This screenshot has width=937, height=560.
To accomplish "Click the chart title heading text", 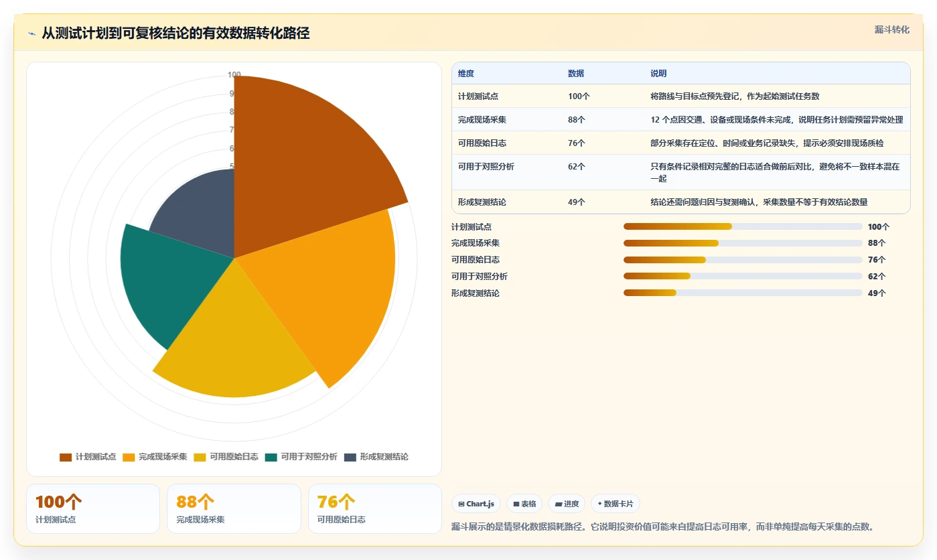I will [x=175, y=33].
